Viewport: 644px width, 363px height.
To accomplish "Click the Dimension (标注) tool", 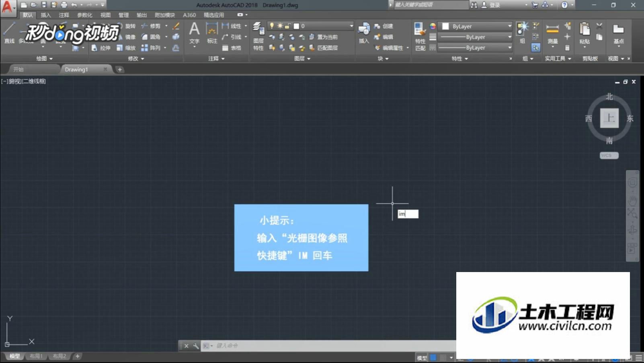I will click(212, 33).
